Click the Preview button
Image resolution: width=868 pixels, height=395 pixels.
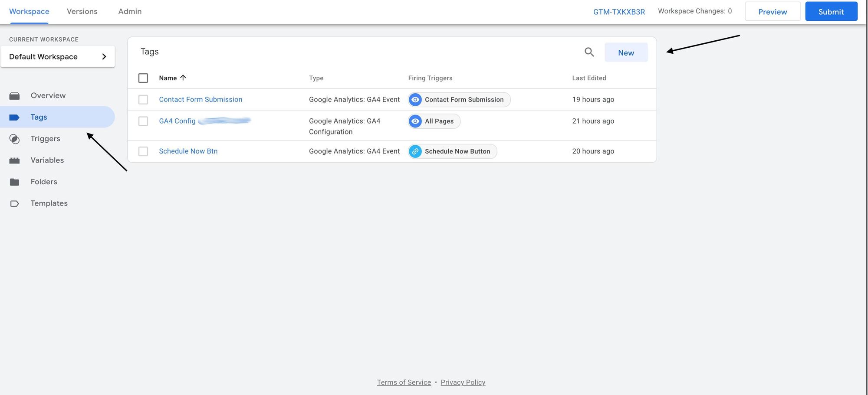[773, 12]
